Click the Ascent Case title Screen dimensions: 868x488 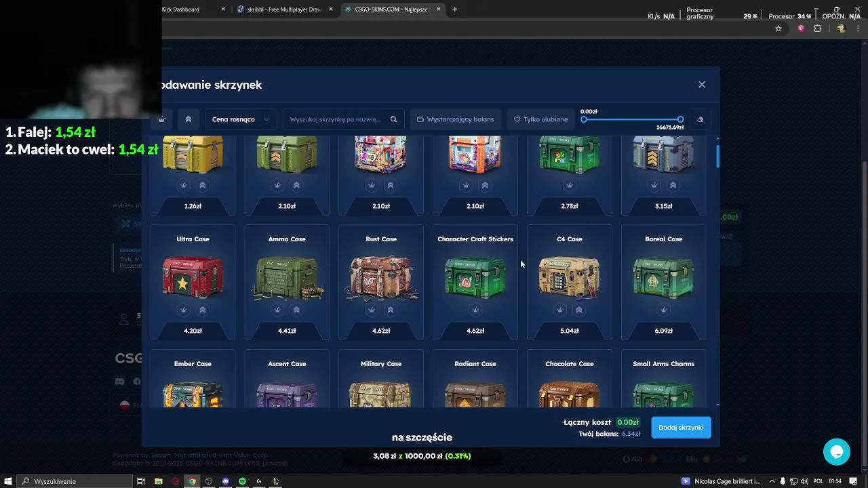[x=287, y=364]
